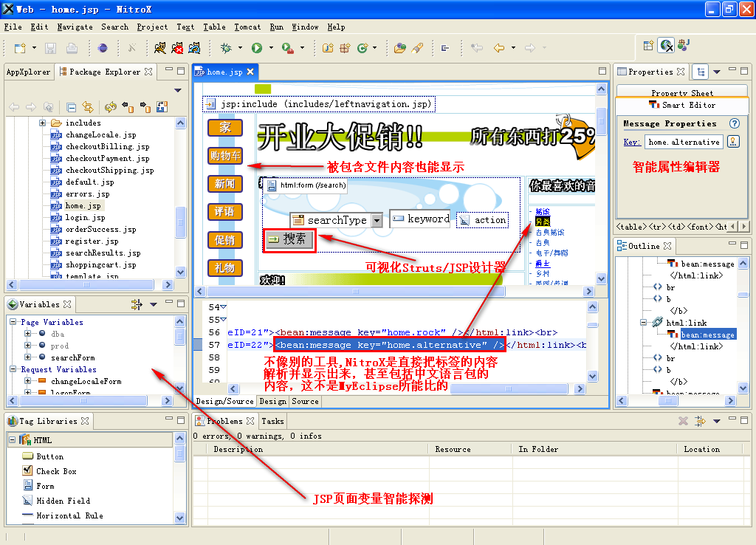The height and width of the screenshot is (545, 756).
Task: Close the home.jsp editor tab
Action: tap(250, 72)
